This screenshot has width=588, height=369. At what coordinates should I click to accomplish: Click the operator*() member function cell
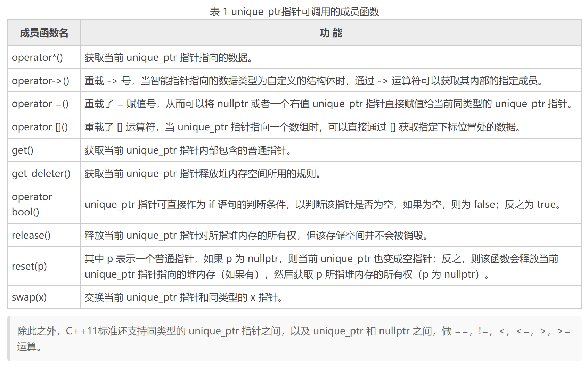[38, 57]
